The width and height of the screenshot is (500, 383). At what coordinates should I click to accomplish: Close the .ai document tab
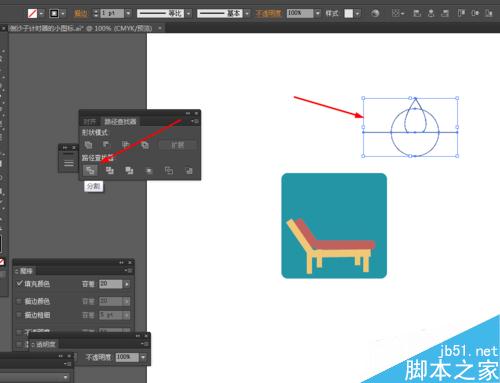coord(160,28)
